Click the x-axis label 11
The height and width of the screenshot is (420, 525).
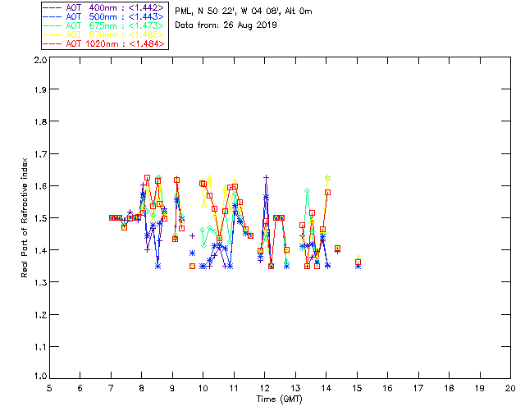pos(234,388)
